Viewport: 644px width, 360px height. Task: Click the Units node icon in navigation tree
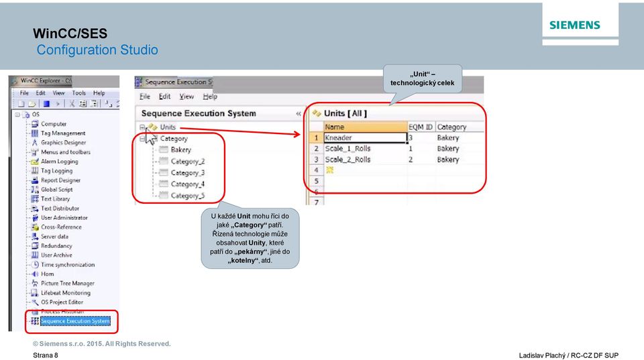pyautogui.click(x=153, y=127)
